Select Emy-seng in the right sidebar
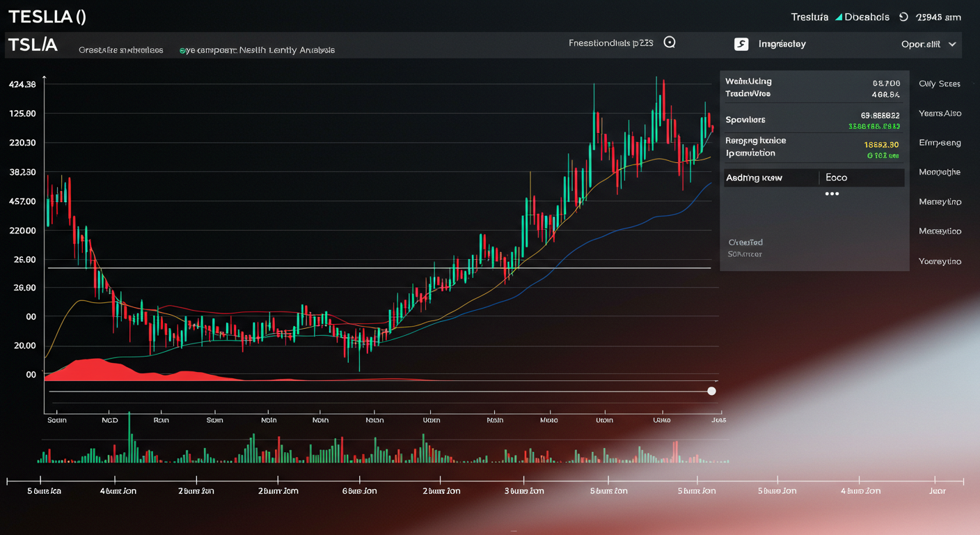 (x=940, y=143)
